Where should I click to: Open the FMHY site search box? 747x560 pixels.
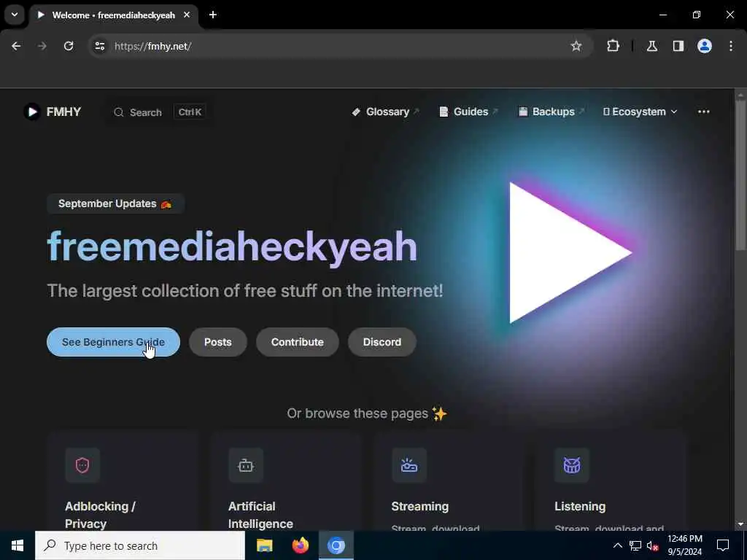tap(159, 112)
